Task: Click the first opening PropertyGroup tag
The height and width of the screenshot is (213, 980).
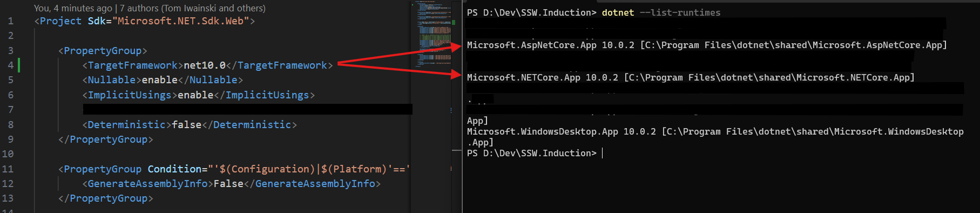Action: (x=103, y=51)
